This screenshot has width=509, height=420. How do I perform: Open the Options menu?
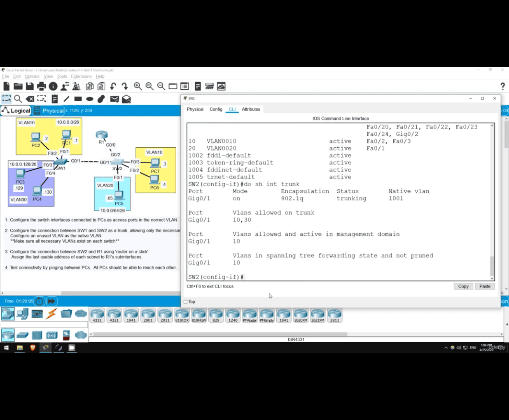32,77
